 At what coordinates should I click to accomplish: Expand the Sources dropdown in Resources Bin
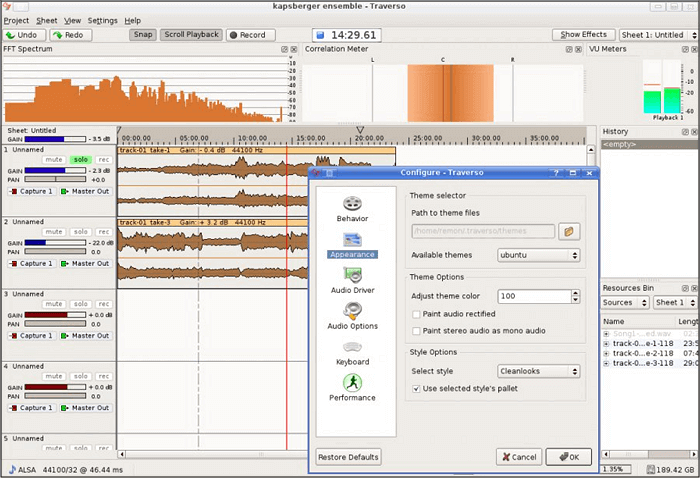click(x=624, y=302)
